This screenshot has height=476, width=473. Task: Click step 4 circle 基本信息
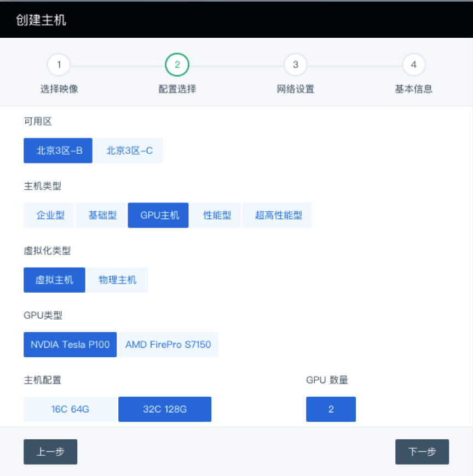coord(413,65)
